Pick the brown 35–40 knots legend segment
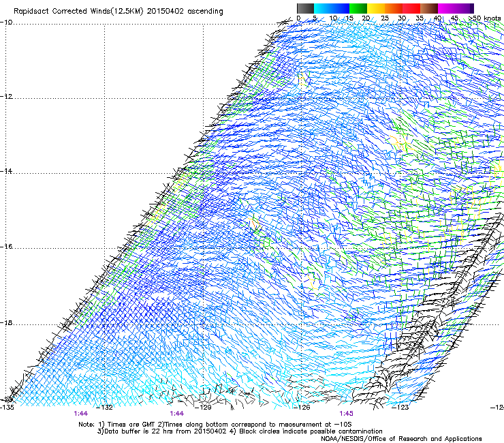 pyautogui.click(x=429, y=8)
